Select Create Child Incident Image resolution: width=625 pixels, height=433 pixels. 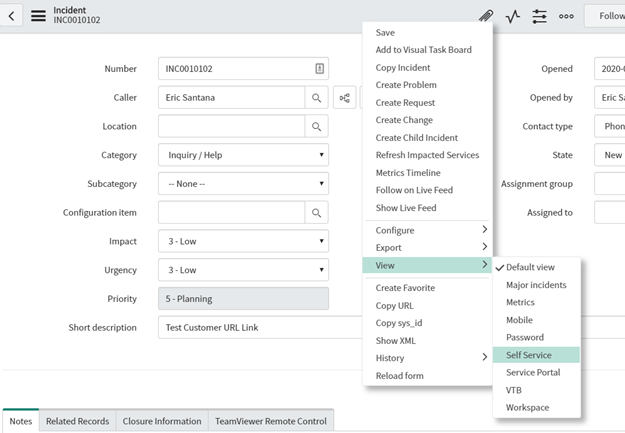pos(427,138)
